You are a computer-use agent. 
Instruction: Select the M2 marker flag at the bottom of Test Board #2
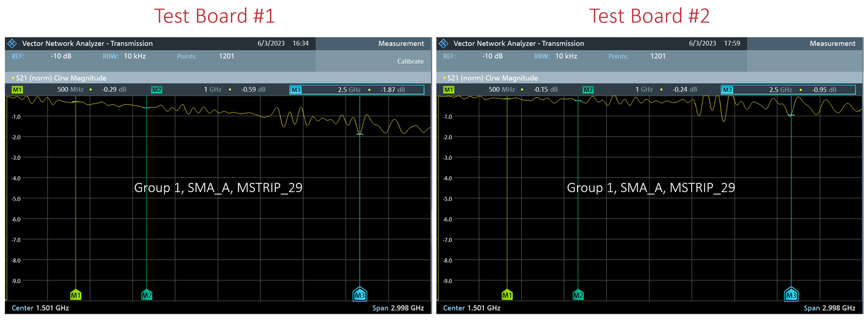578,295
